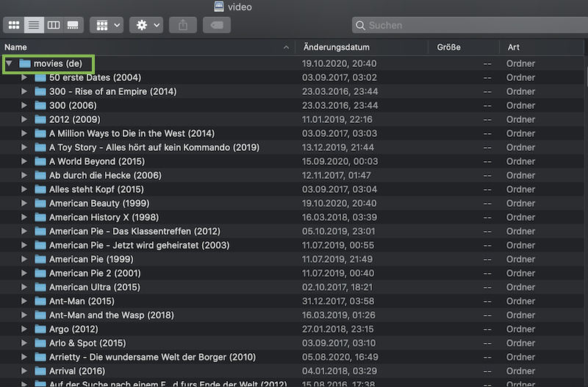Click date 15.09.2020, 00:03 cell
Viewport: 588px width, 387px height.
340,161
